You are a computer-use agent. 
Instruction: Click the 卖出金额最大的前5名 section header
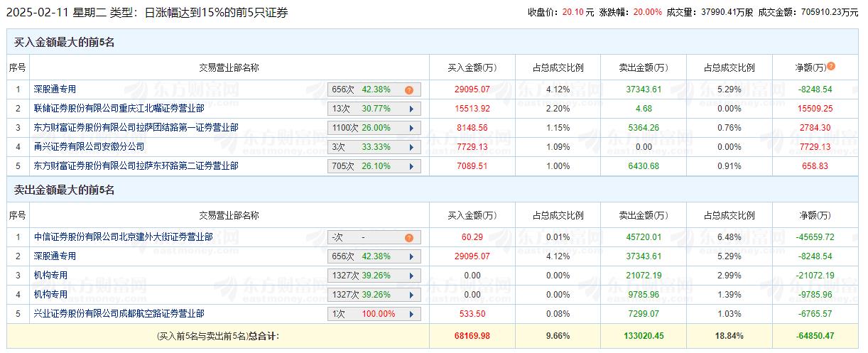[x=65, y=190]
